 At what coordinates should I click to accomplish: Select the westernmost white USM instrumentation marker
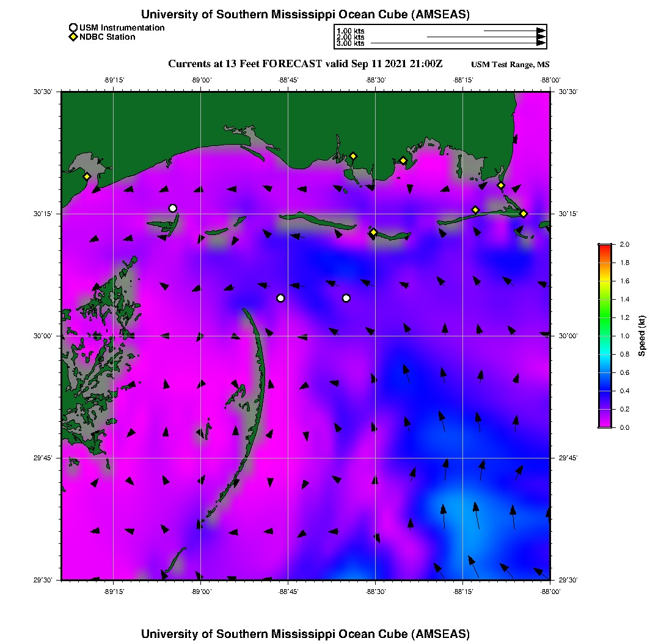coord(173,208)
